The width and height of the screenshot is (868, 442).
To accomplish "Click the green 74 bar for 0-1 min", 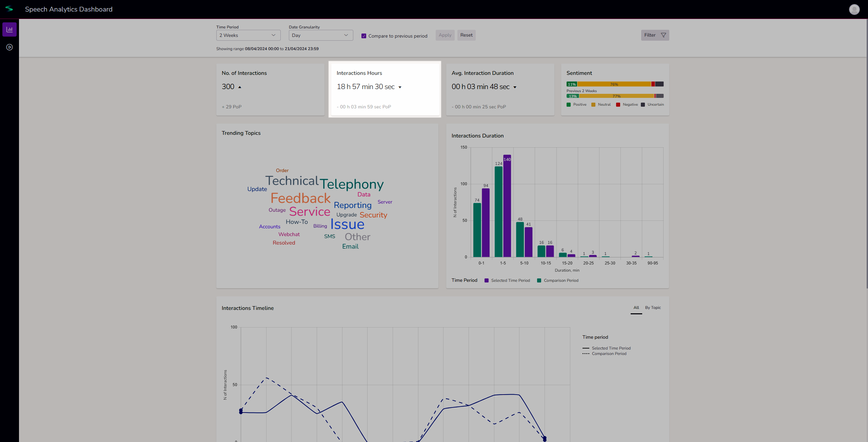I will click(477, 230).
